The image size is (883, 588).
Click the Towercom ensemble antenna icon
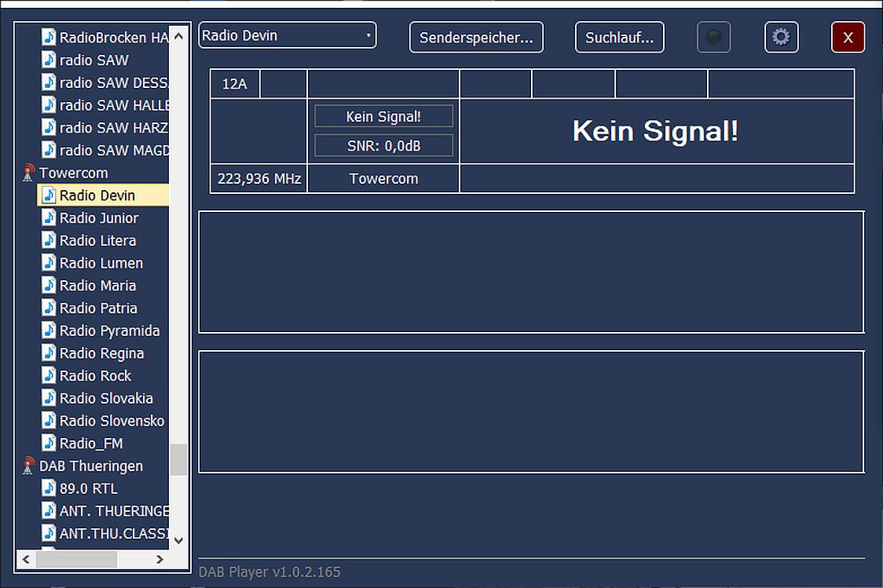pos(28,173)
